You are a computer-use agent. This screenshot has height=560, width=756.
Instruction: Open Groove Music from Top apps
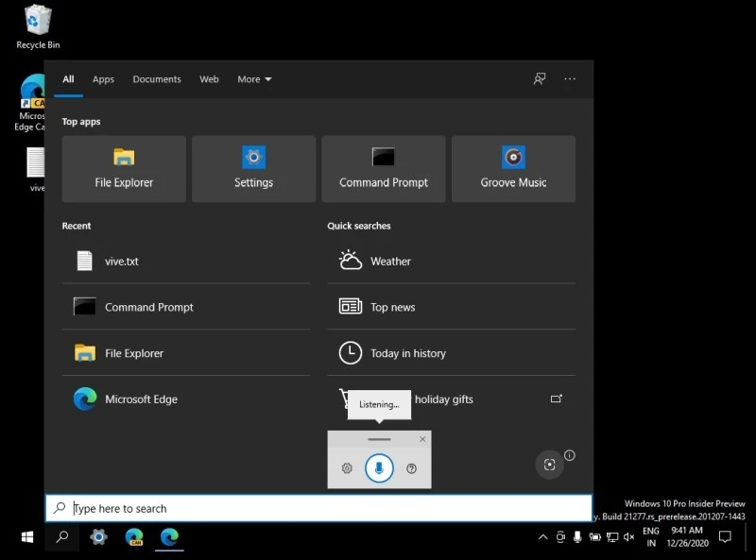513,168
